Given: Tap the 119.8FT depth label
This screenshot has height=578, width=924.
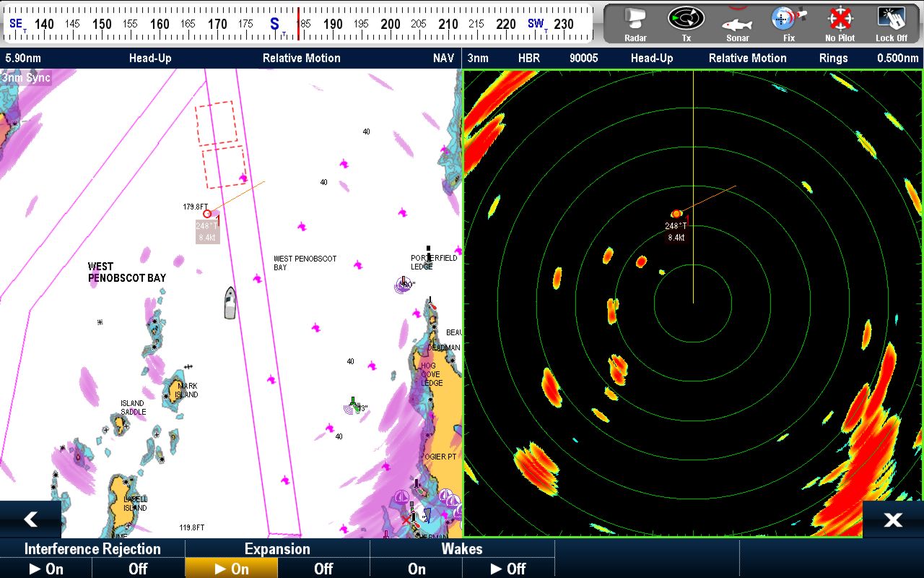Looking at the screenshot, I should [x=191, y=527].
